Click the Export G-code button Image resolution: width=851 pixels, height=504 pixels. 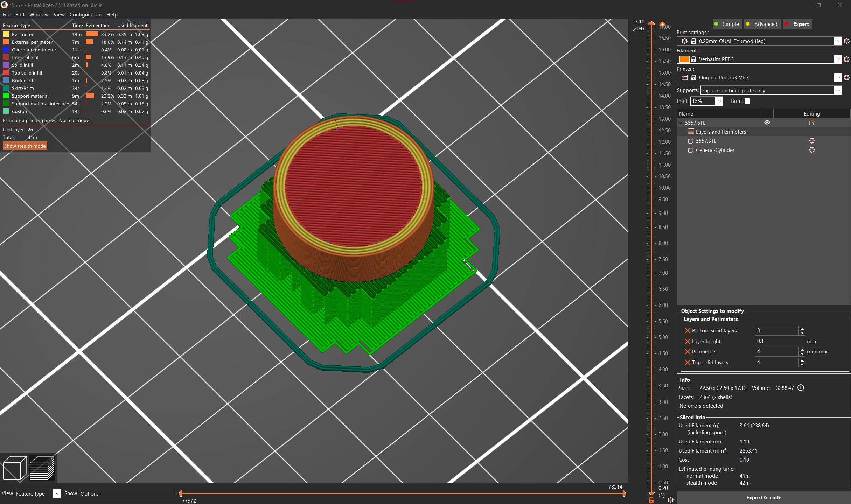click(763, 497)
